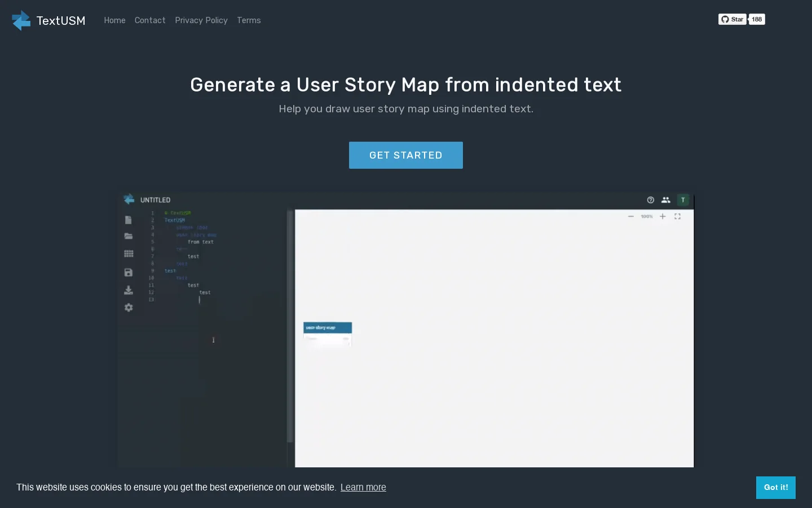Click the GET STARTED button
Screen dimensions: 812x508
(x=406, y=155)
